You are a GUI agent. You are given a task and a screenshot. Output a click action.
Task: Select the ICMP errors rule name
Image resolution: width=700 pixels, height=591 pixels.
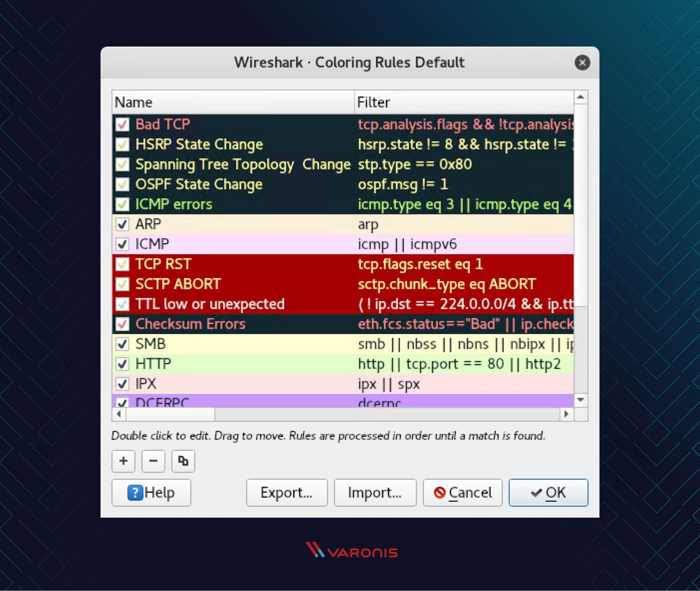[x=174, y=204]
